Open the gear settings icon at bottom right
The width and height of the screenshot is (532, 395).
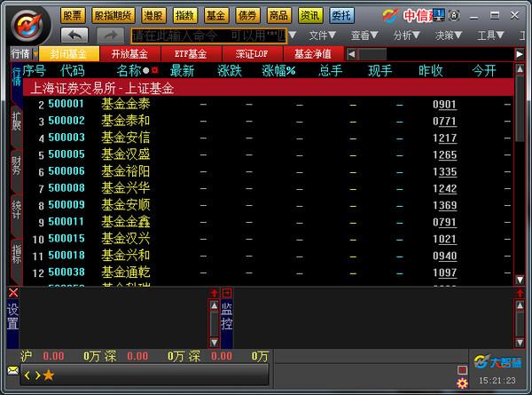point(462,383)
